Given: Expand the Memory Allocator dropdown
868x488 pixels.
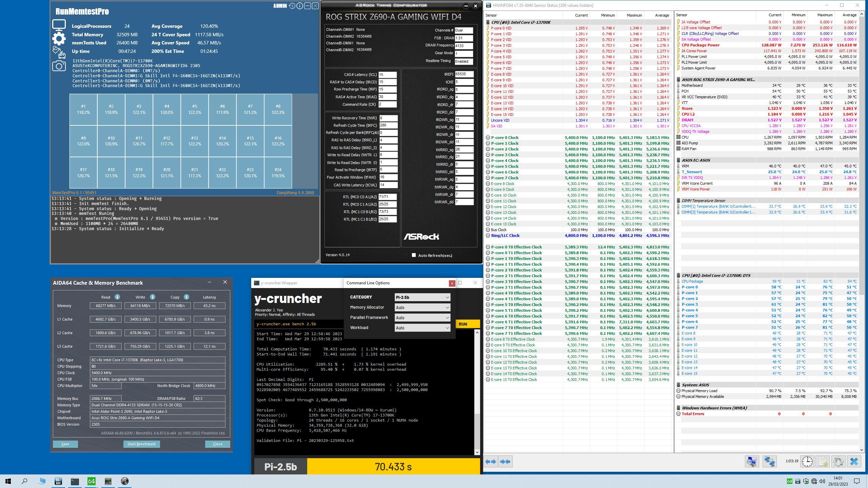Looking at the screenshot, I should click(x=422, y=307).
